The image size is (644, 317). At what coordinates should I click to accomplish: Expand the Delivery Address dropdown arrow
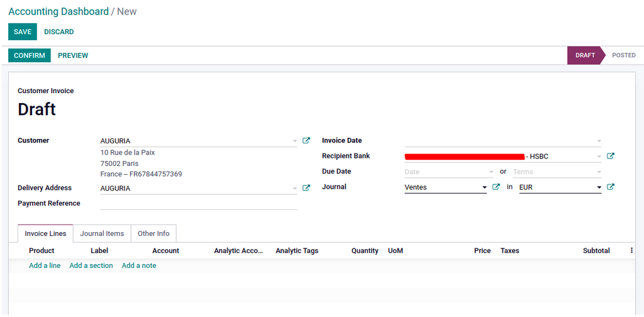point(294,189)
